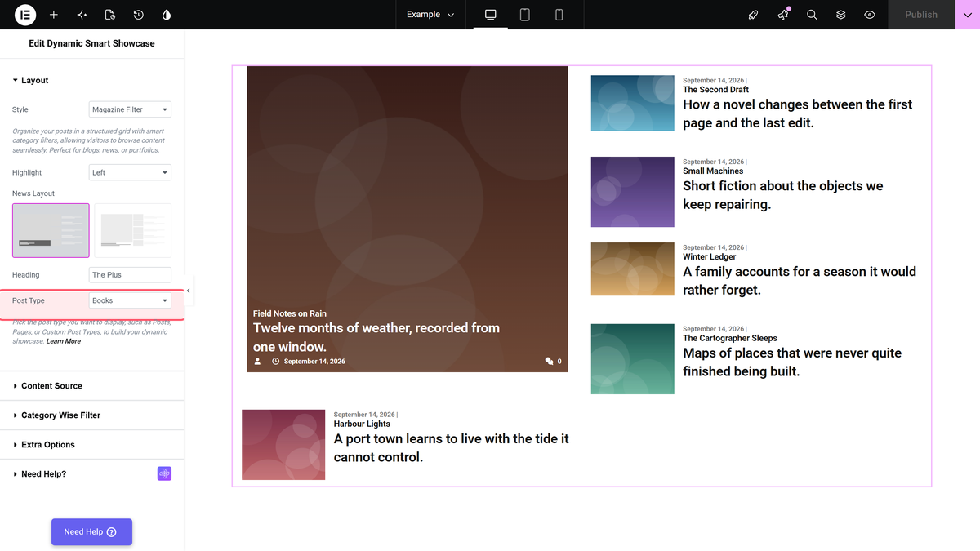Expand the Content Source section
Image resolution: width=980 pixels, height=551 pixels.
tap(92, 385)
